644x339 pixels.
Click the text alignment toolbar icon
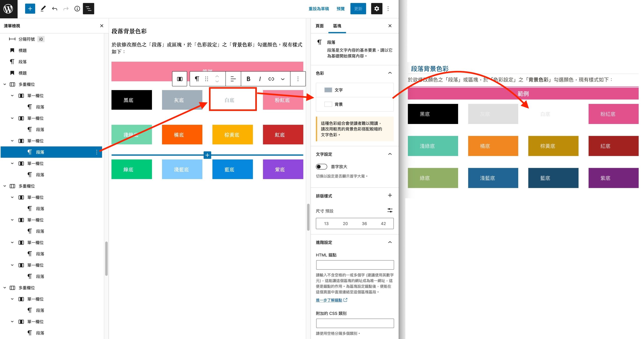pyautogui.click(x=233, y=79)
